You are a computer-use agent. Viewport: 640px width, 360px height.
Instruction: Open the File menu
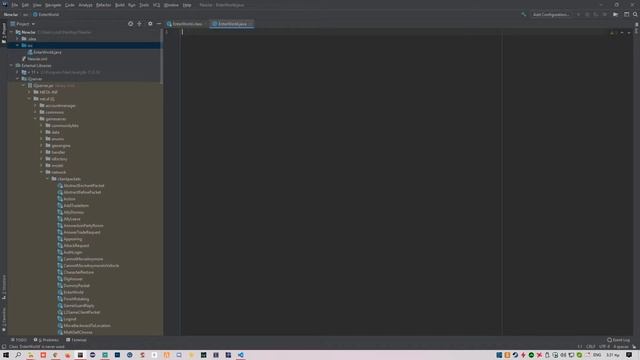point(15,5)
